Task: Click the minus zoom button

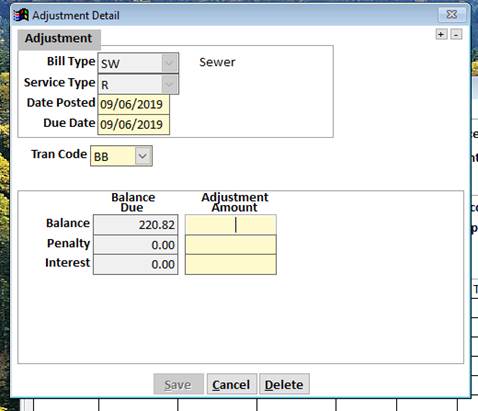Action: point(456,34)
